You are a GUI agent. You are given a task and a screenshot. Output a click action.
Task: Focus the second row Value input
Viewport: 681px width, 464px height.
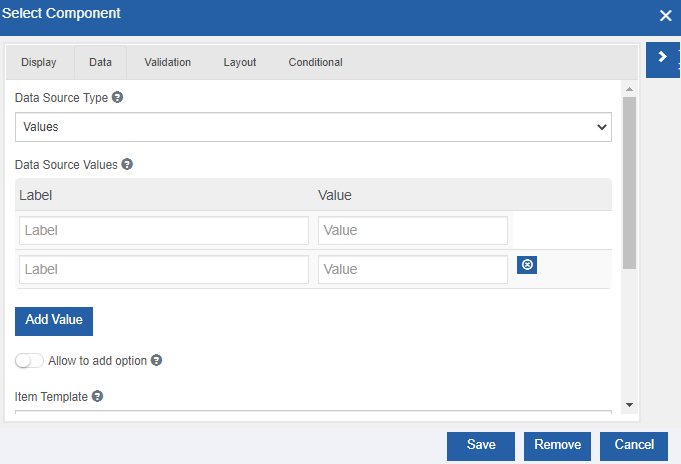click(413, 269)
